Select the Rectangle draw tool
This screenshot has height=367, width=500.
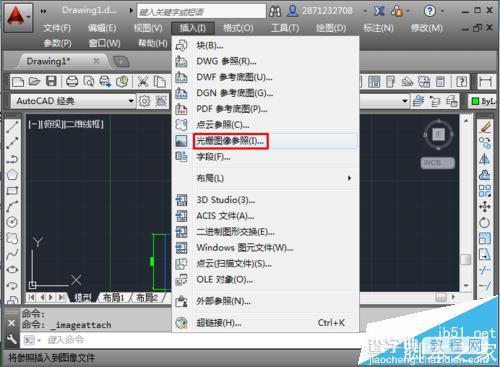12,191
